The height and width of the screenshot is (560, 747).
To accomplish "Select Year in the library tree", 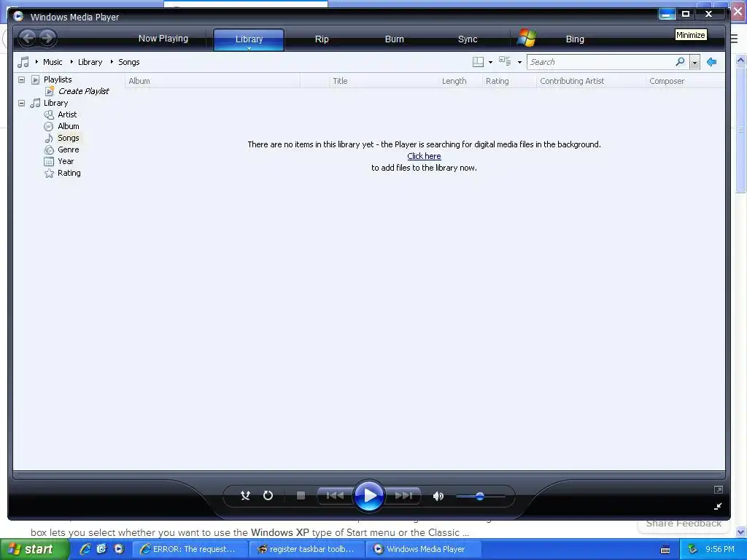I will [x=65, y=161].
